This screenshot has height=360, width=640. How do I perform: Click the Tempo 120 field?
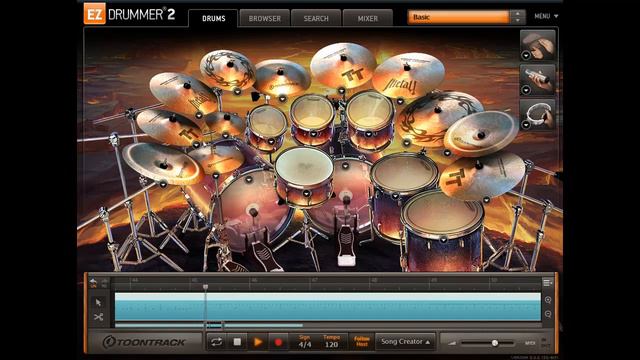331,342
